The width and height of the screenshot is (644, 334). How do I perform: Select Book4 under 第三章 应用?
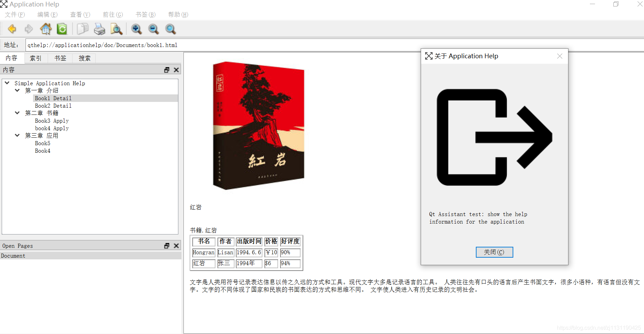(x=43, y=151)
